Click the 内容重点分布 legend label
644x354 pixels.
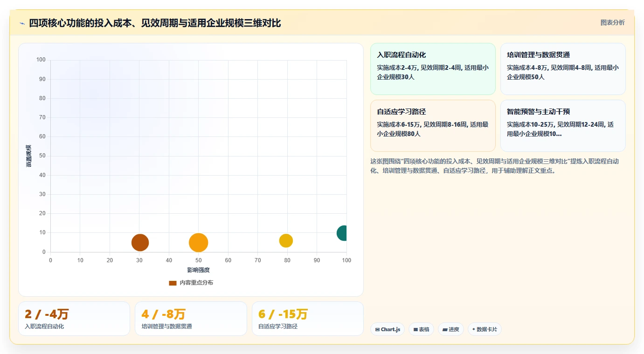[196, 283]
